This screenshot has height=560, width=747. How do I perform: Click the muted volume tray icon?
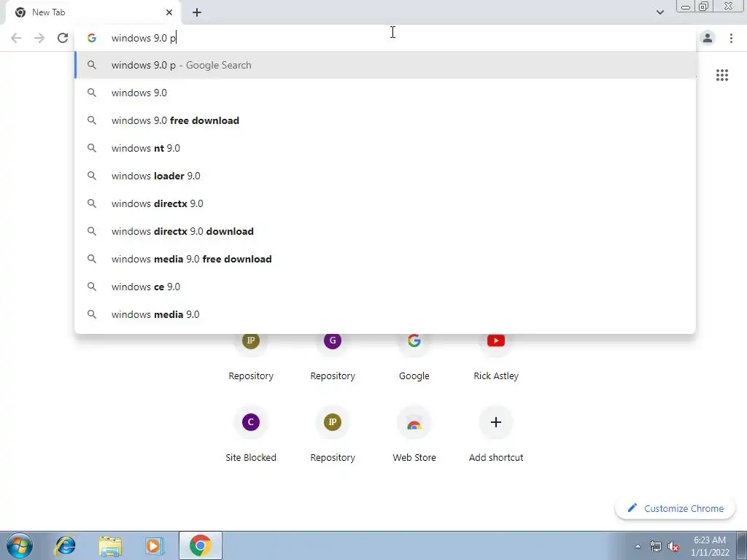[x=673, y=547]
